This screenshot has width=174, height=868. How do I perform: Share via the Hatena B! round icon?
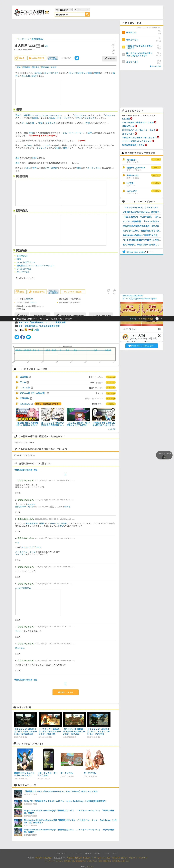(x=28, y=337)
